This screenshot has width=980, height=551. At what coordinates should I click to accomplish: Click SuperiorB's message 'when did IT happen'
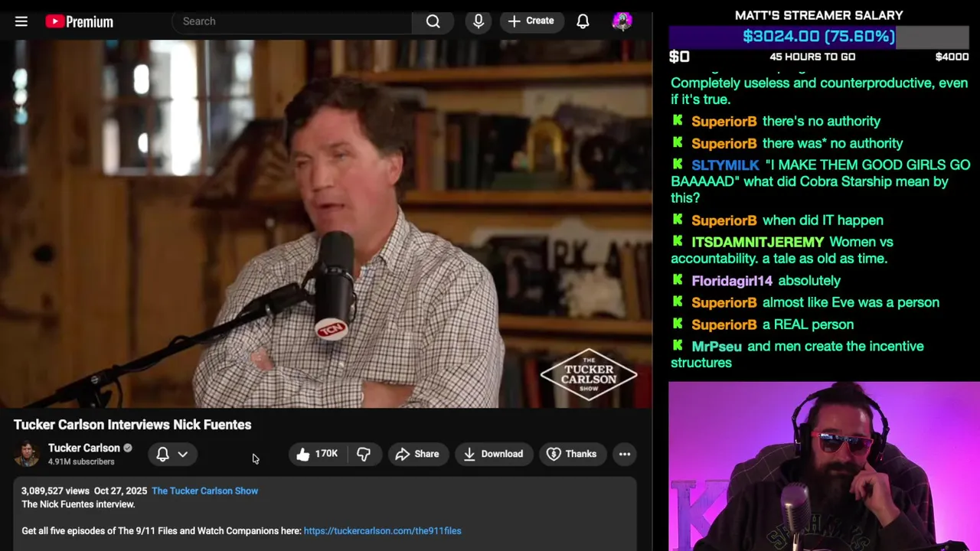823,220
